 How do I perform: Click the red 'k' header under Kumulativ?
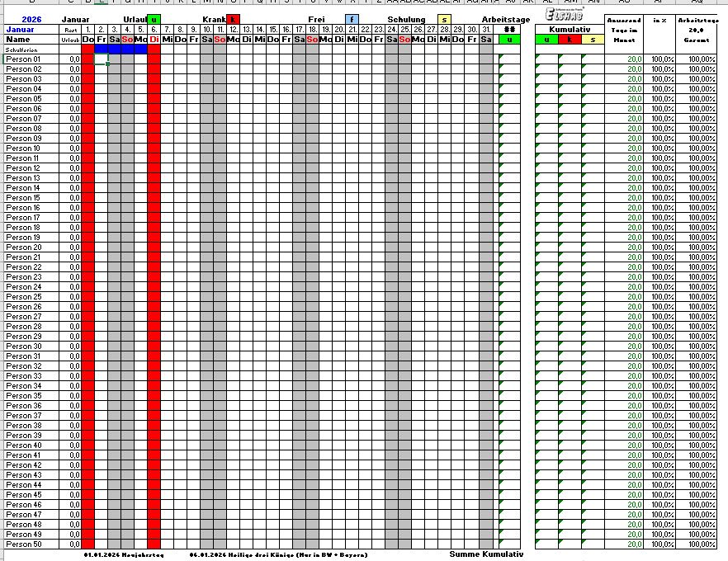[570, 39]
